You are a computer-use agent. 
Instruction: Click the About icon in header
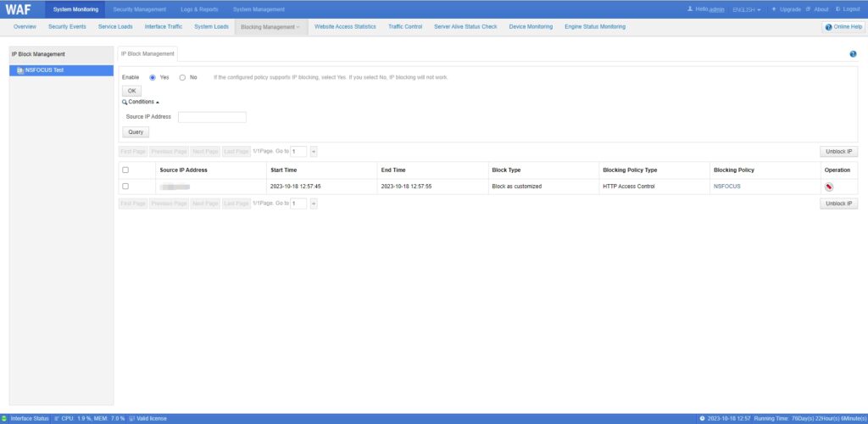coord(808,9)
